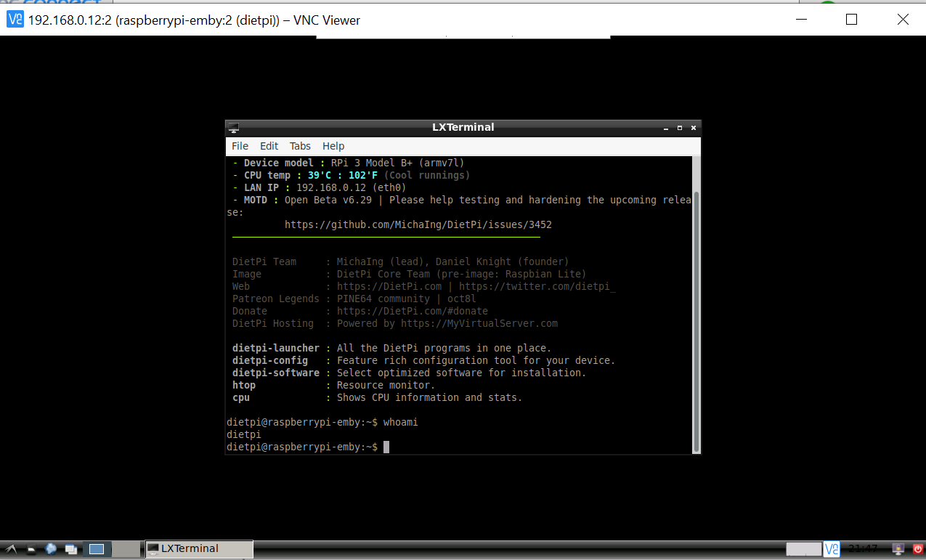This screenshot has width=926, height=560.
Task: Click the 'Open Beta v6.29' MOTD text
Action: tap(328, 200)
